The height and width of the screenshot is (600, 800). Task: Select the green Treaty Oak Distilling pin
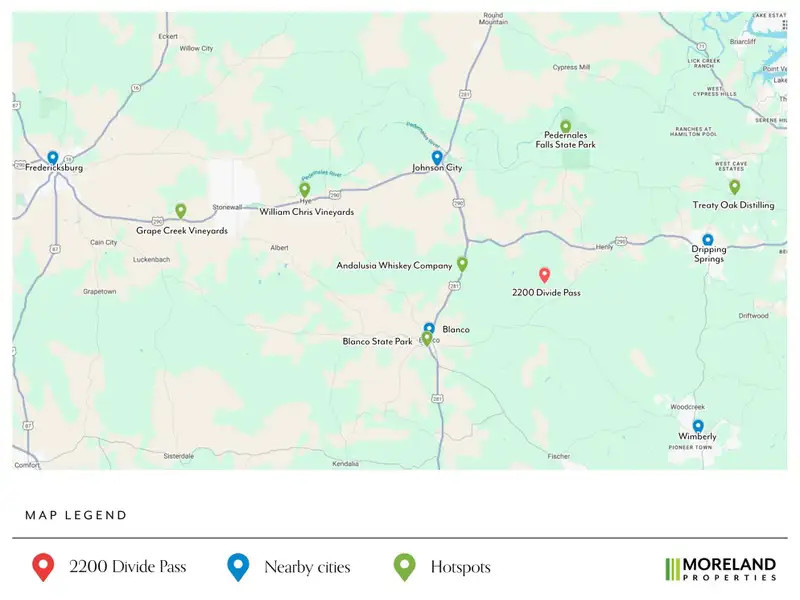point(734,187)
